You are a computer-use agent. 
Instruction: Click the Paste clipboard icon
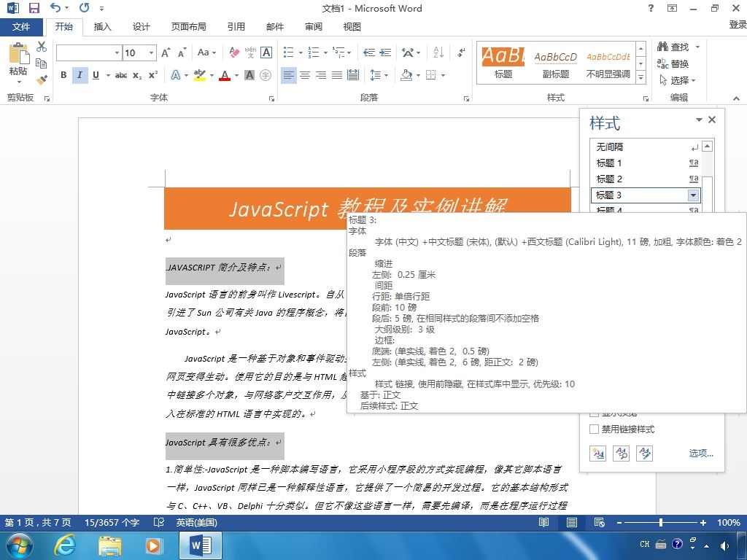click(x=18, y=53)
